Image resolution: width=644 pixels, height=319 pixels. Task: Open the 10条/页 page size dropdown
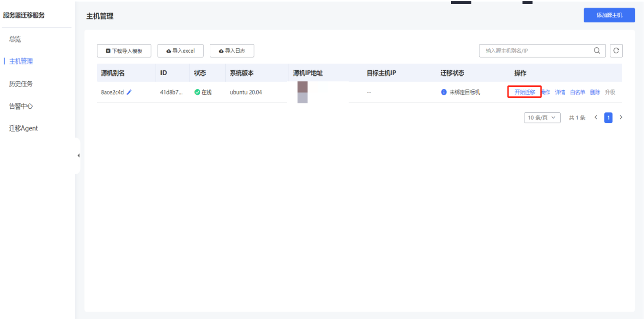[542, 118]
